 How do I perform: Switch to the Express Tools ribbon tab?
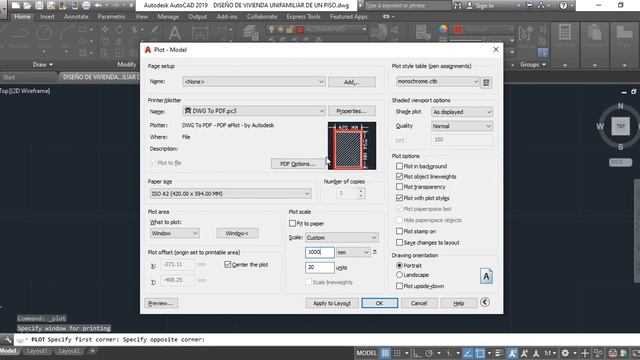pos(303,17)
